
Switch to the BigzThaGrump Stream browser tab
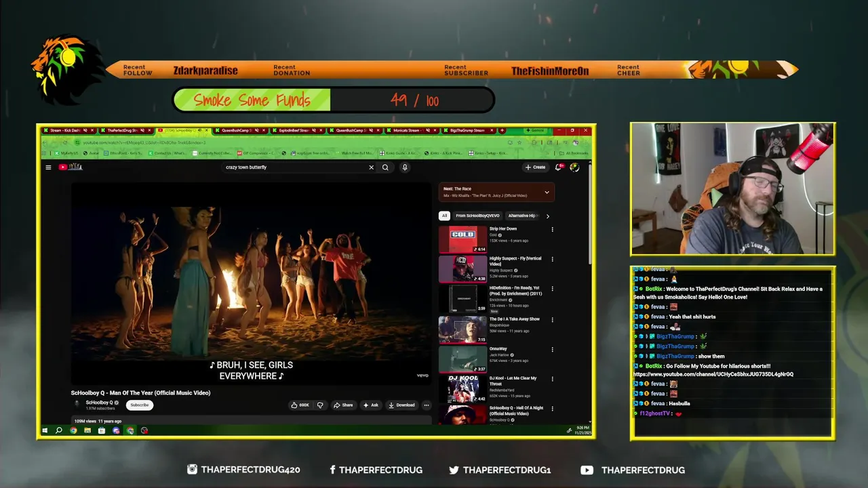coord(469,130)
